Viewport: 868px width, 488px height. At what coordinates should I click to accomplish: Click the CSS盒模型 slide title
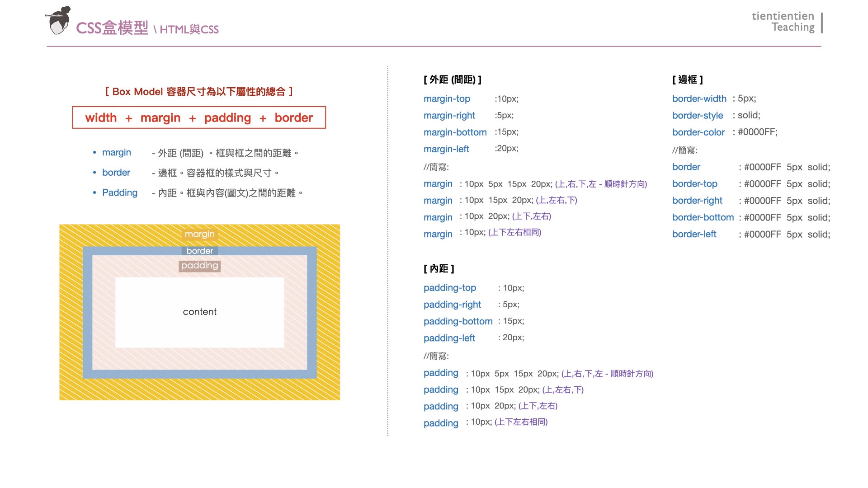(x=112, y=28)
